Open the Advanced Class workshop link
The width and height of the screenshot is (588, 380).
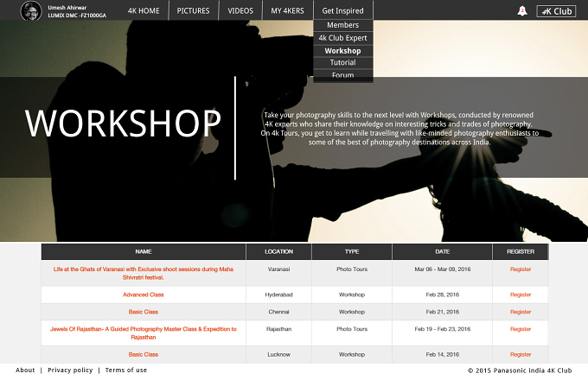coord(144,294)
